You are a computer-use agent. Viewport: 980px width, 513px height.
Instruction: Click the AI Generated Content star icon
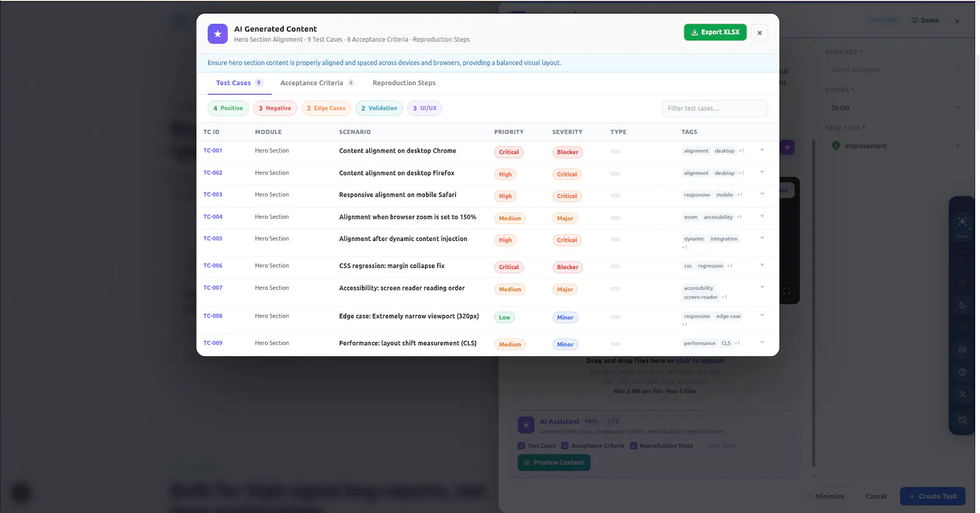[217, 34]
